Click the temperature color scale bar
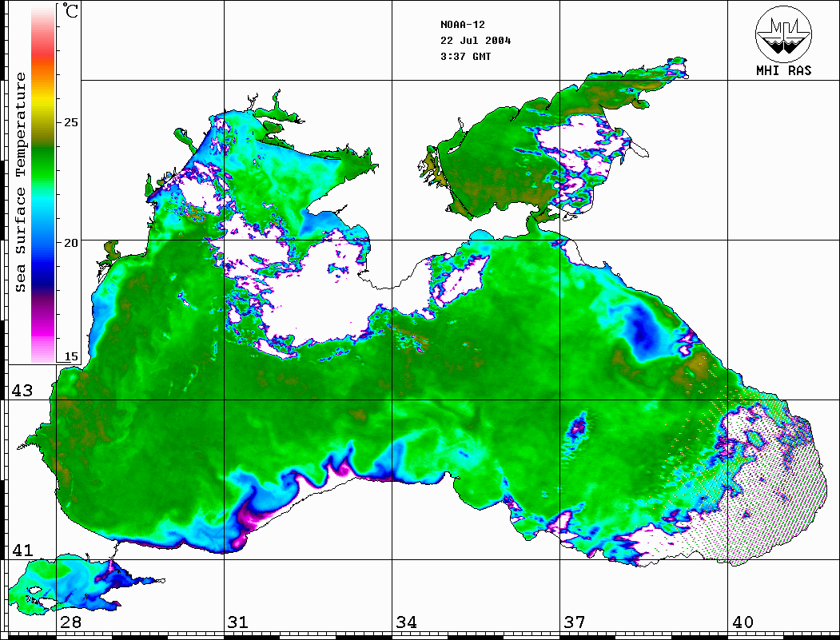The image size is (840, 640). (x=43, y=185)
